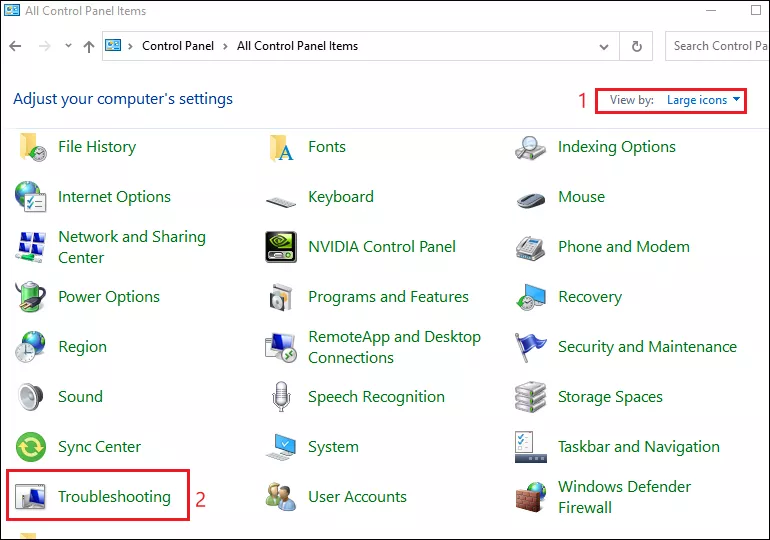Image resolution: width=770 pixels, height=540 pixels.
Task: Open the Phone and Modem link
Action: point(624,246)
